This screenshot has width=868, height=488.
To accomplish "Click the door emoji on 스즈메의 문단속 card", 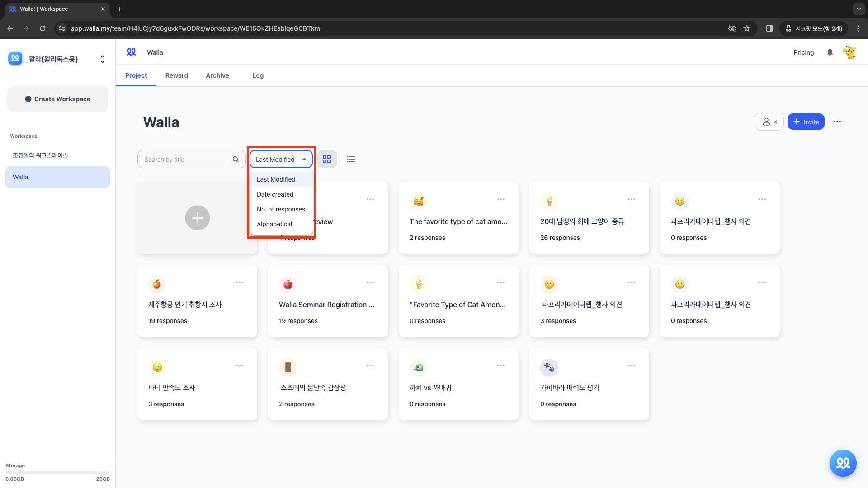I will coord(288,367).
